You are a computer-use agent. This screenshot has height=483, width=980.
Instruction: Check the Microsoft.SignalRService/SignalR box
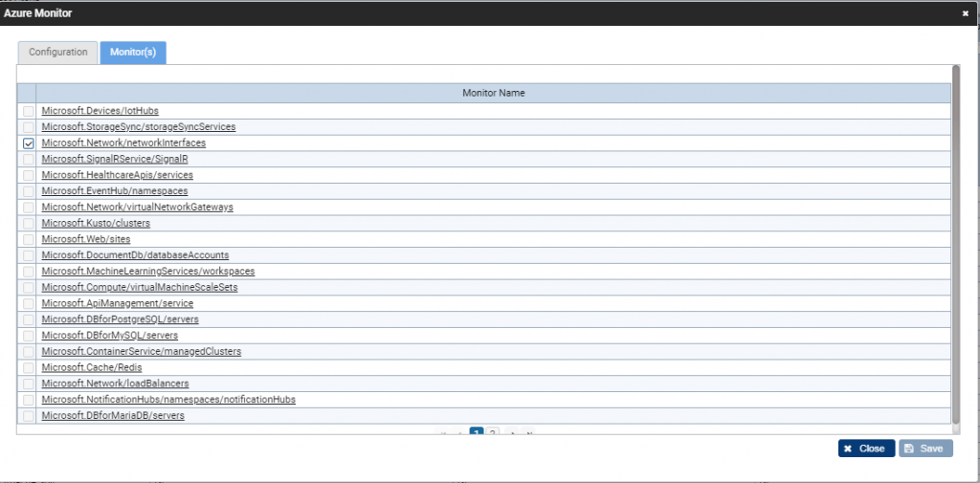click(x=28, y=160)
